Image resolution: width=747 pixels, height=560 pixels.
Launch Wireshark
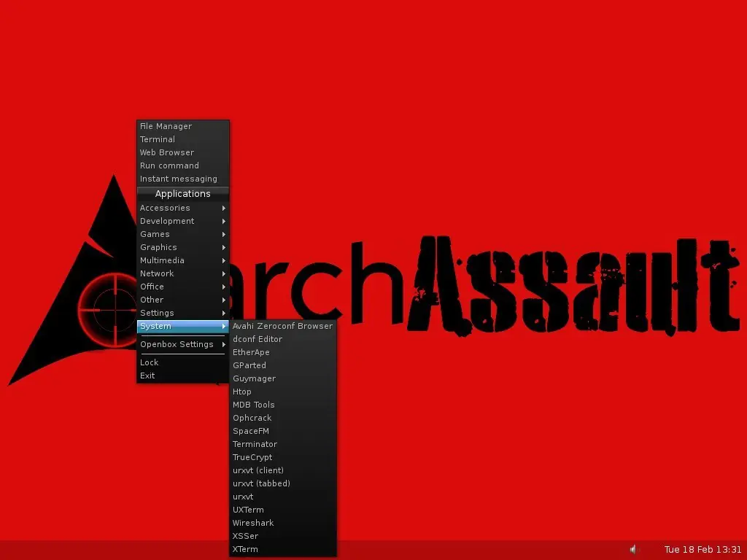(x=283, y=523)
